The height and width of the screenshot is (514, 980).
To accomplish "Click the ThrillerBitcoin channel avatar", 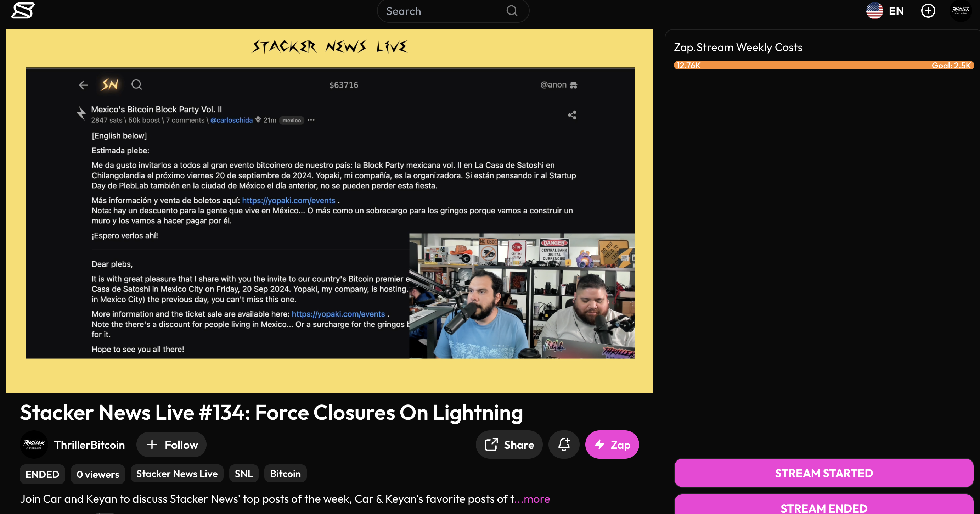I will click(34, 444).
